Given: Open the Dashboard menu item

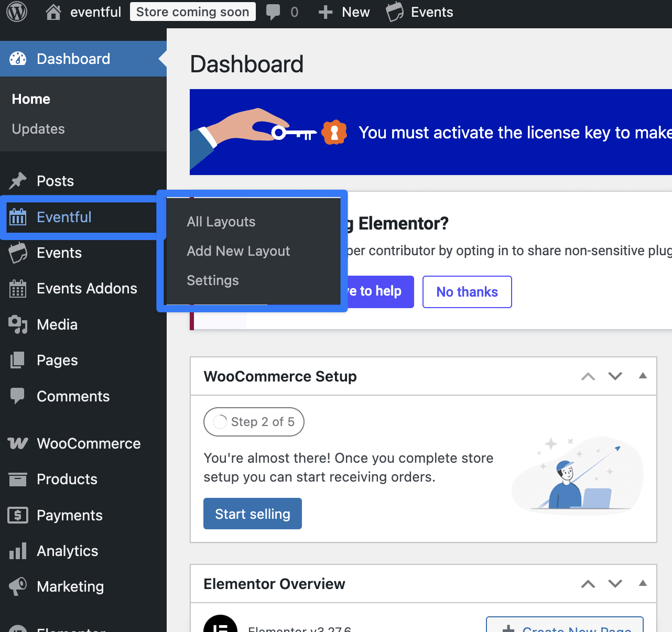Looking at the screenshot, I should coord(83,59).
